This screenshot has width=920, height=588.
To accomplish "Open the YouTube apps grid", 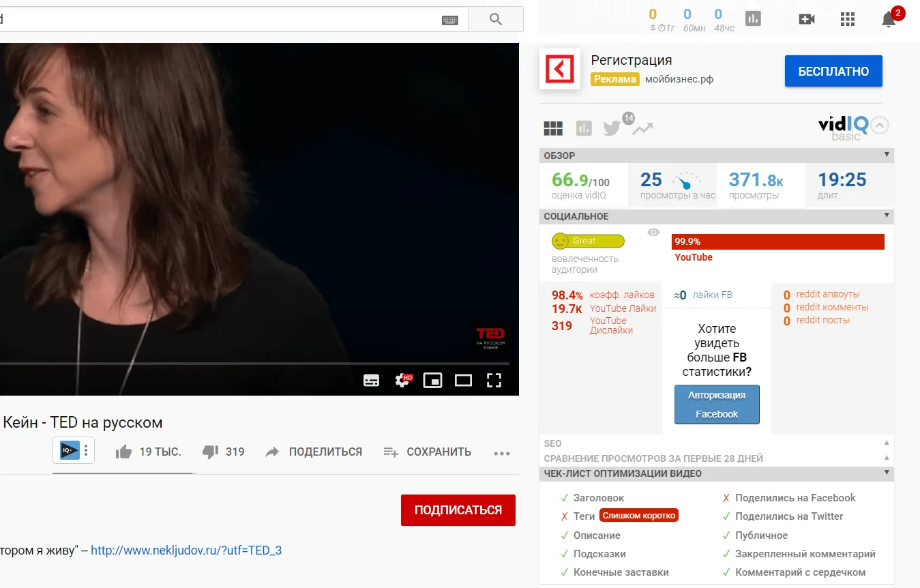I will [848, 19].
